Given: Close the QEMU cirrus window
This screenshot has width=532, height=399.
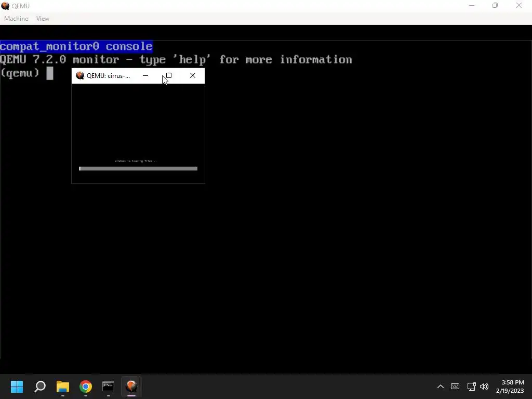Looking at the screenshot, I should tap(193, 76).
